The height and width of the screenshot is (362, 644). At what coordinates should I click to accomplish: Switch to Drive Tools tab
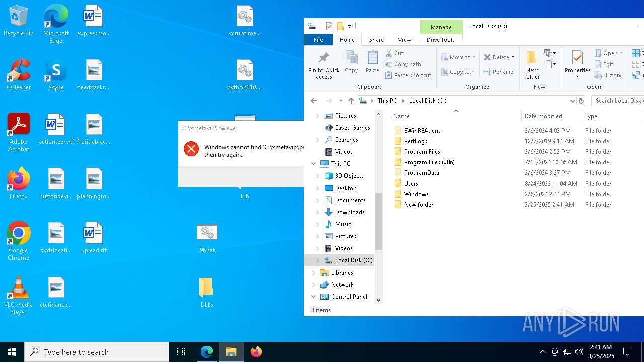(441, 40)
